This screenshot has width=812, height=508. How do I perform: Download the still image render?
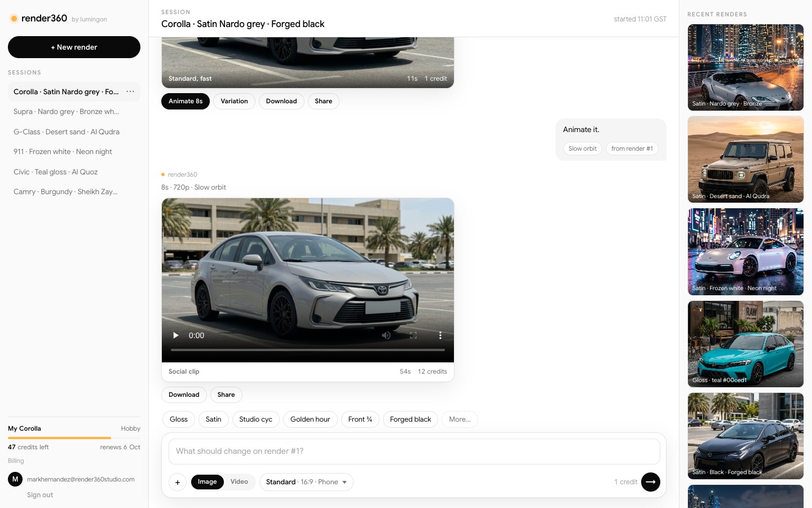tap(281, 101)
